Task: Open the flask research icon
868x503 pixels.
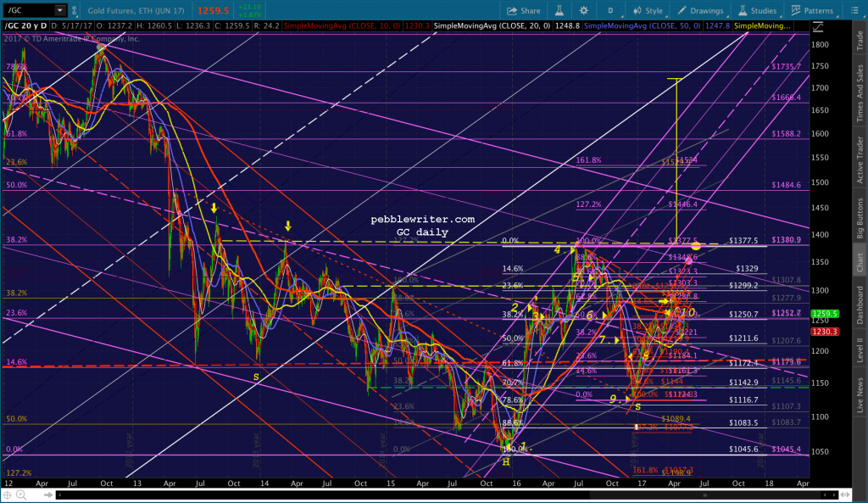Action: click(559, 10)
